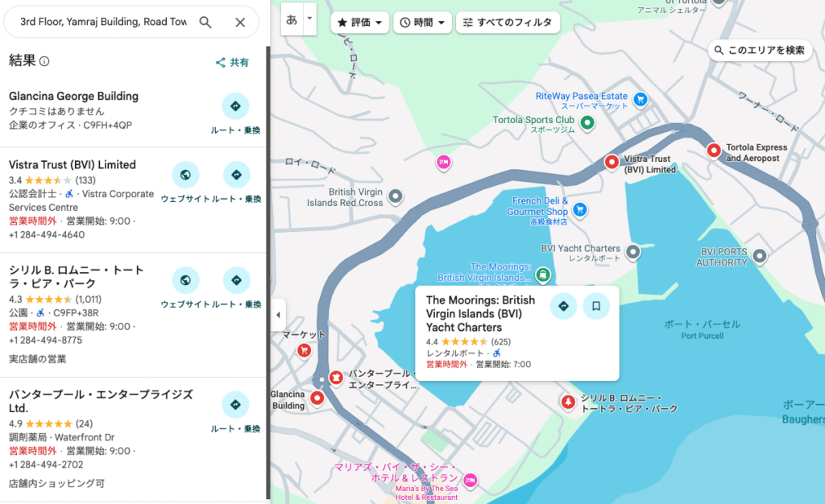Get directions to バンタープール・エンタープライジズ Ltd.
The width and height of the screenshot is (825, 504).
[x=235, y=405]
